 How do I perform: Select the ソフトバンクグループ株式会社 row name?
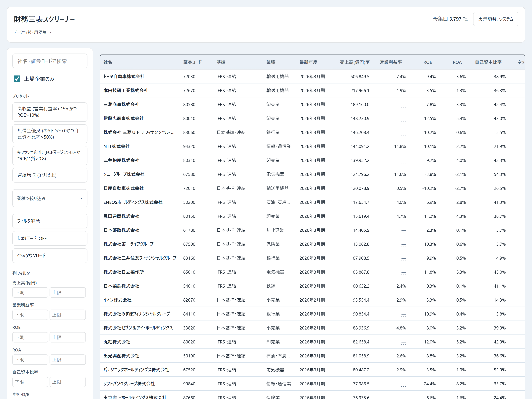[x=129, y=383]
